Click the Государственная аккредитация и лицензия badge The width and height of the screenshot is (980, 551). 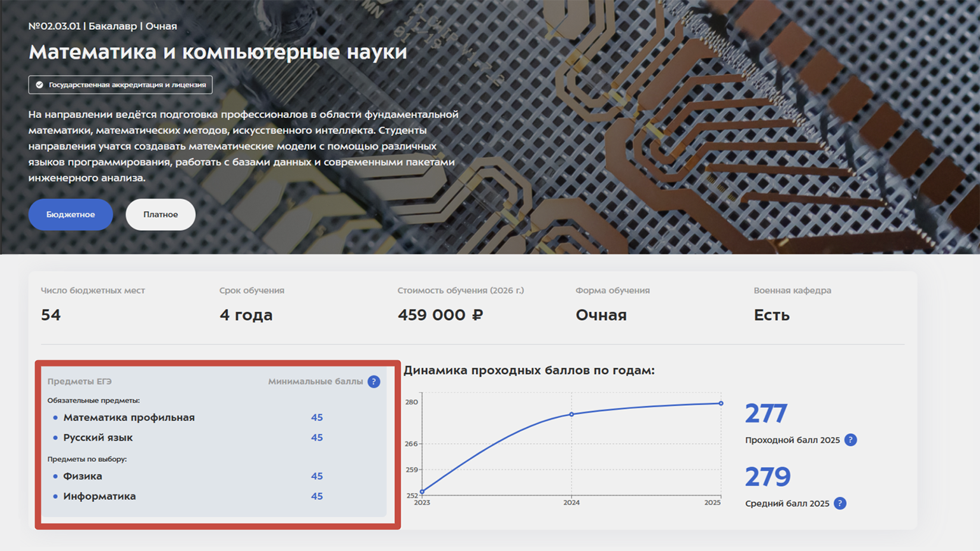tap(120, 85)
